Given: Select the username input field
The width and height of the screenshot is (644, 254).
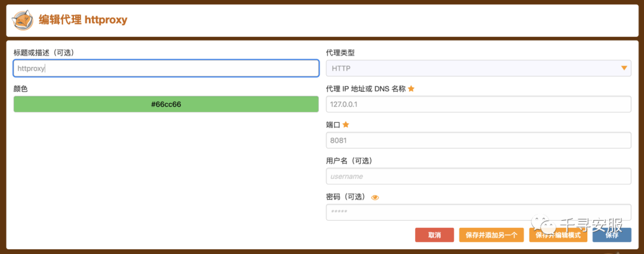Looking at the screenshot, I should (x=478, y=176).
